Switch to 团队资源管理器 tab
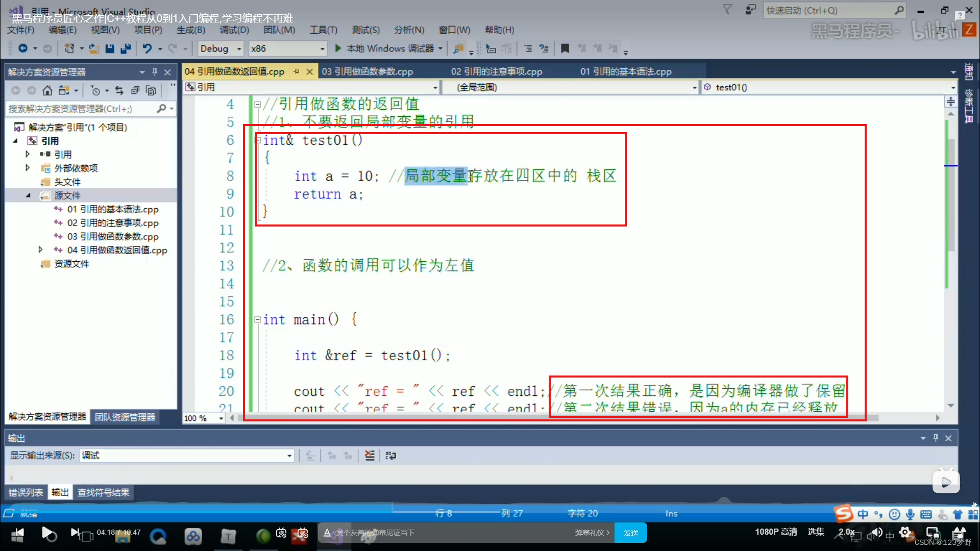The width and height of the screenshot is (980, 551). [125, 417]
